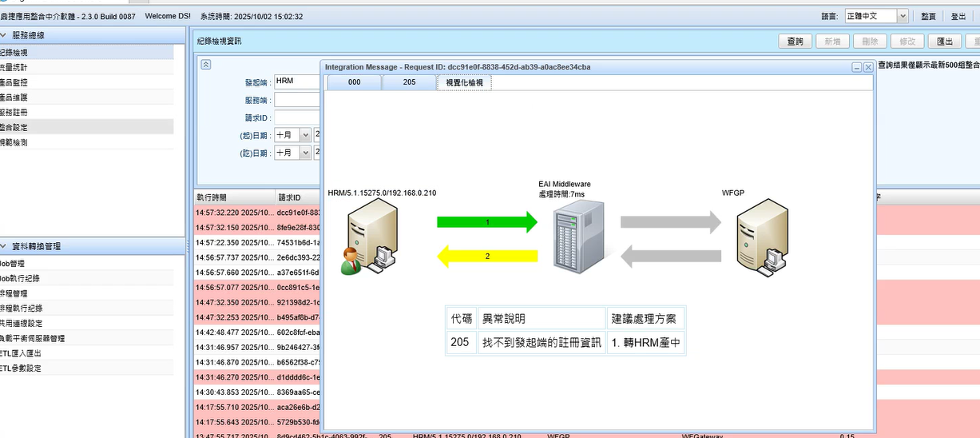The width and height of the screenshot is (980, 438).
Task: Collapse the query form with double-chevron icon
Action: pyautogui.click(x=206, y=65)
